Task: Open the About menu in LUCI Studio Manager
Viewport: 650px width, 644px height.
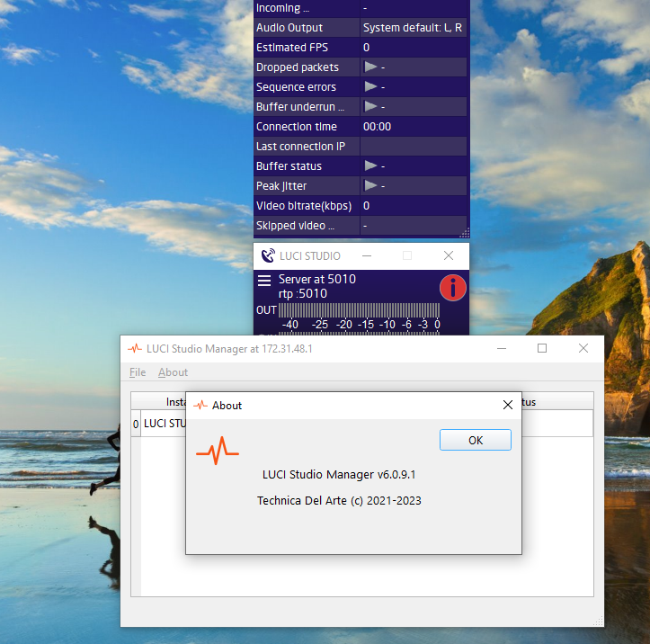Action: coord(173,372)
